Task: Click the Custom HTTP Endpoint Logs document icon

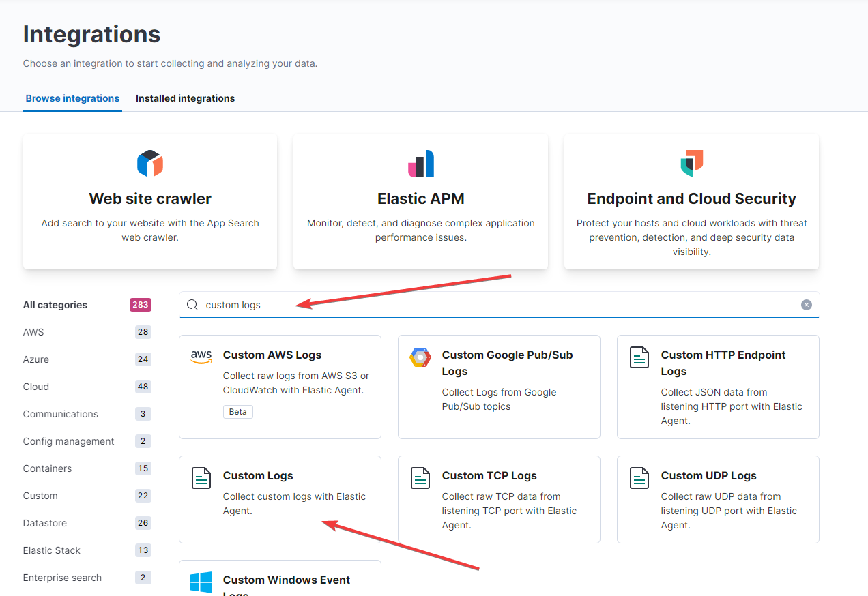Action: (639, 356)
